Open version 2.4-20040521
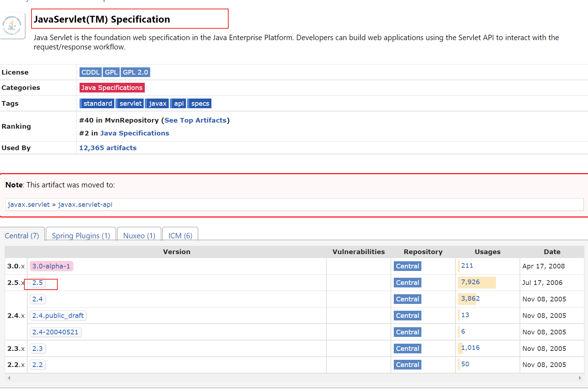Image resolution: width=588 pixels, height=391 pixels. pos(56,332)
